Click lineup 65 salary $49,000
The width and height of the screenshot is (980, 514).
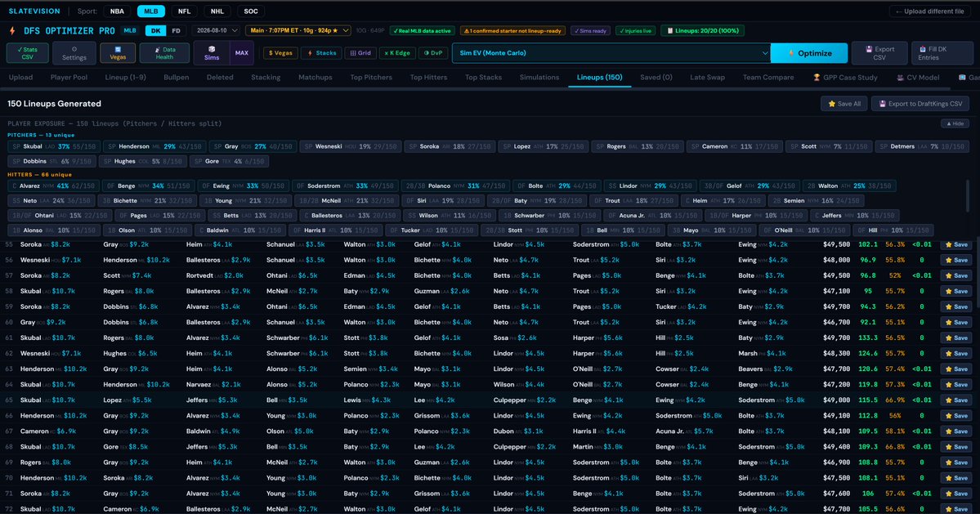[x=836, y=400]
